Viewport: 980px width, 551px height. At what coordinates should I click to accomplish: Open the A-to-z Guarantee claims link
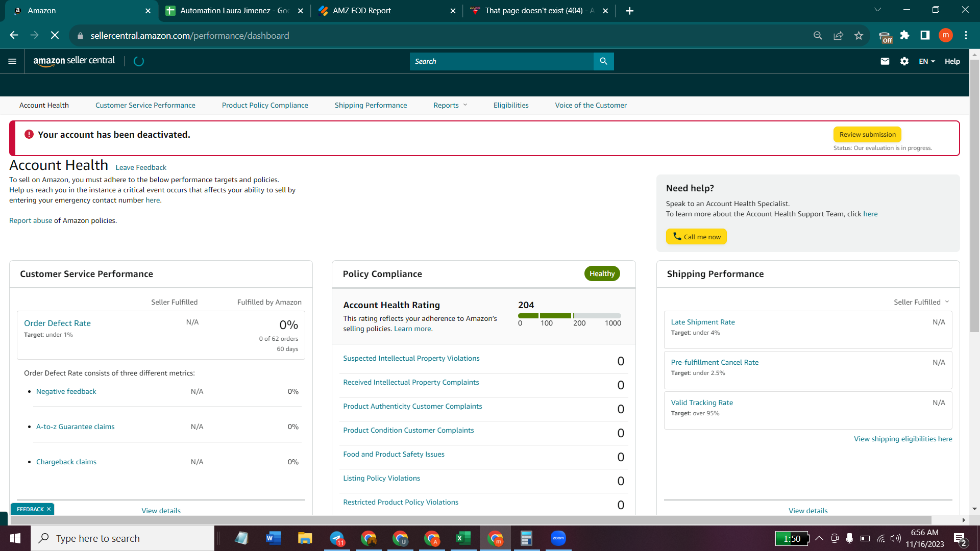tap(76, 427)
